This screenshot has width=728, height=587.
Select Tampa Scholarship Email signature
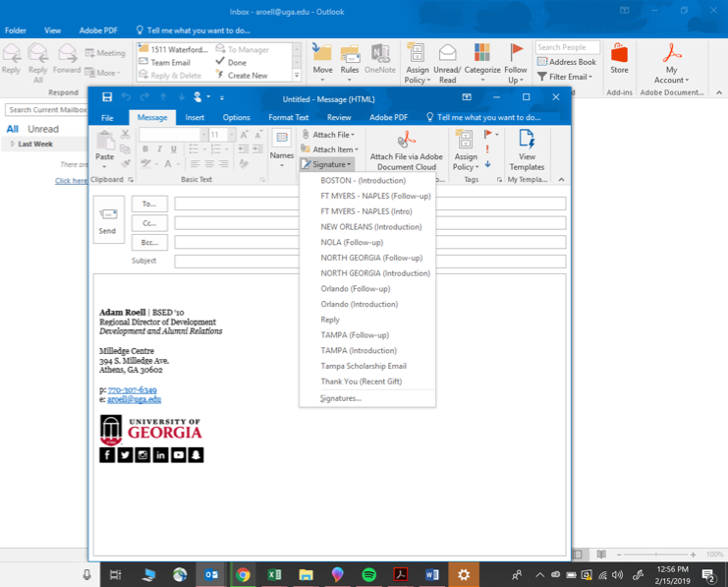point(364,366)
